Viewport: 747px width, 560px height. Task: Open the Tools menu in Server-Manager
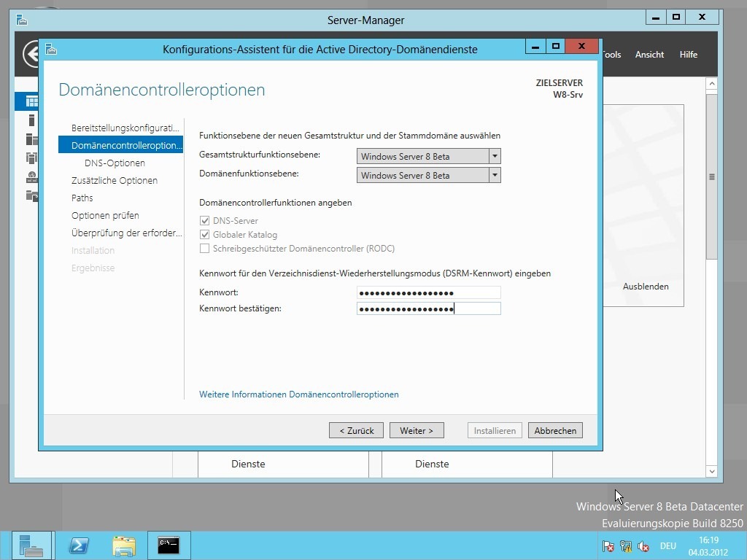point(612,54)
